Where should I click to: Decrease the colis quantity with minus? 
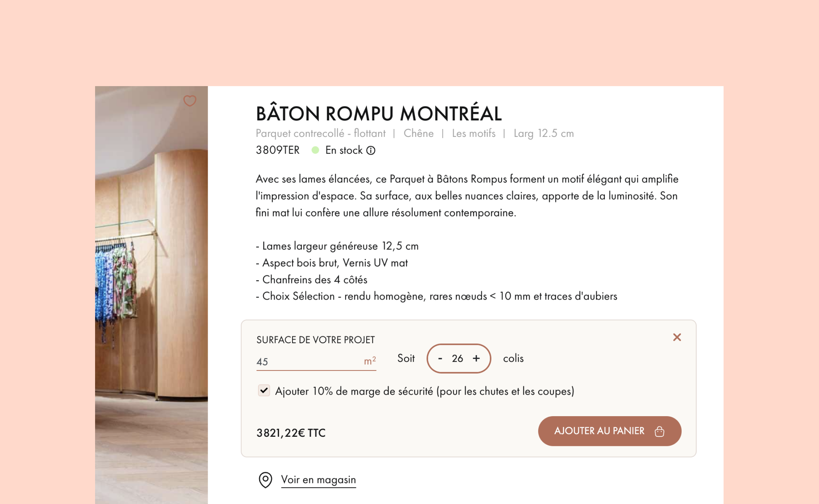coord(440,359)
